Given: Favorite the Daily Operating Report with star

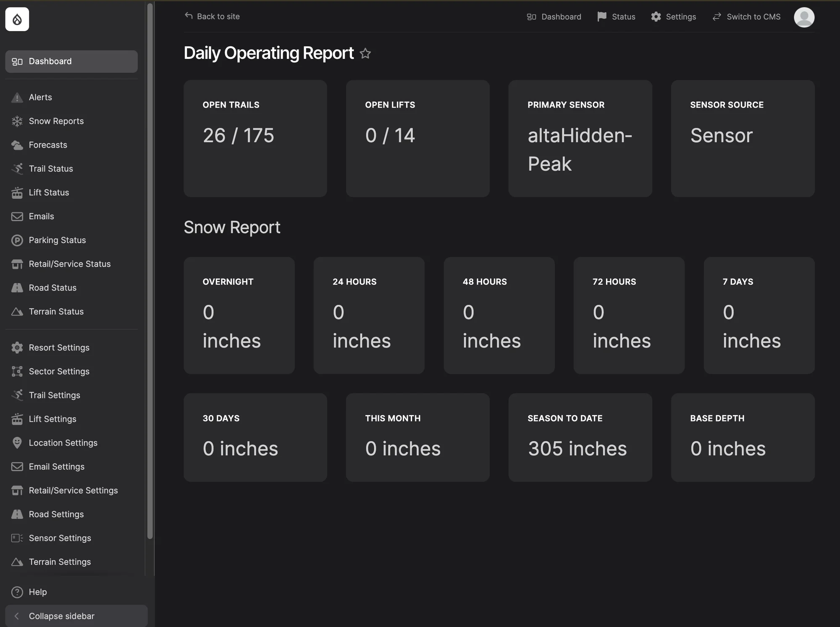Looking at the screenshot, I should pyautogui.click(x=365, y=53).
